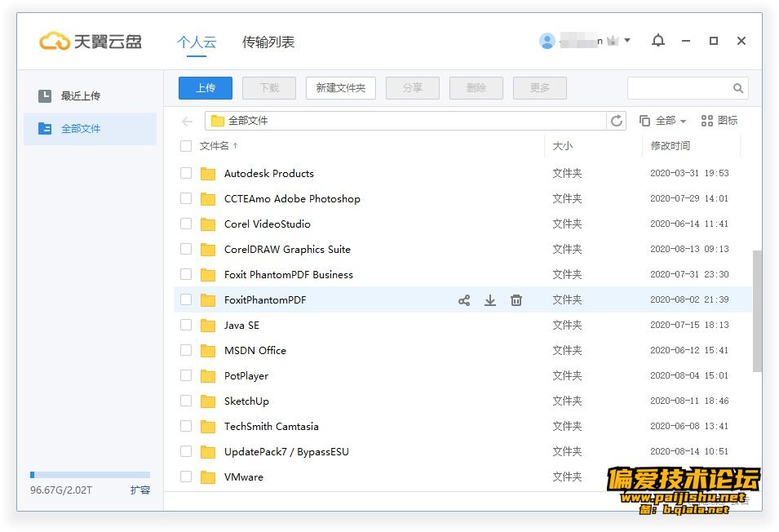Click the 更多 button
Image resolution: width=779 pixels, height=532 pixels.
click(x=539, y=88)
